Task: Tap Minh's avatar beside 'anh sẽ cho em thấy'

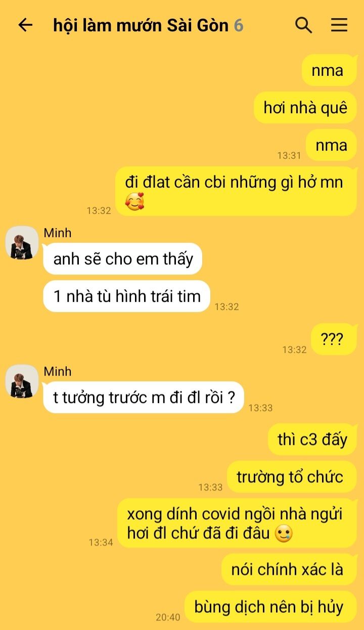Action: point(22,243)
